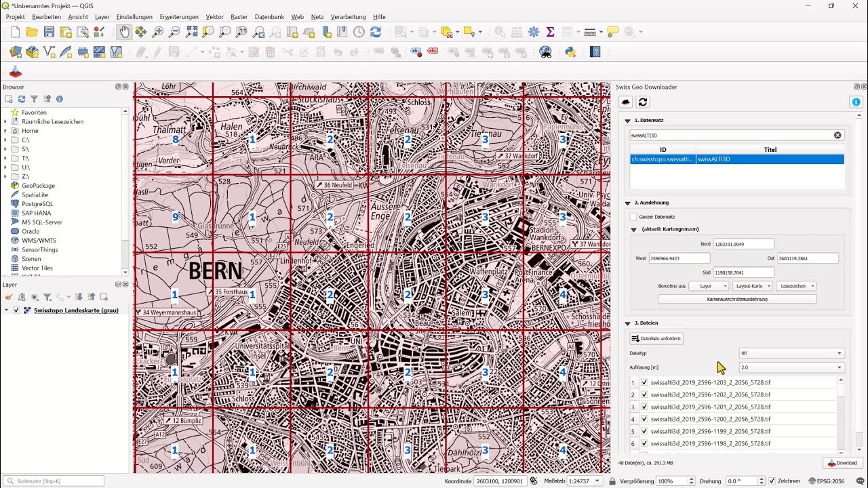868x488 pixels.
Task: Uncheck file swissalti3d_2019_2596-1201
Action: point(644,407)
